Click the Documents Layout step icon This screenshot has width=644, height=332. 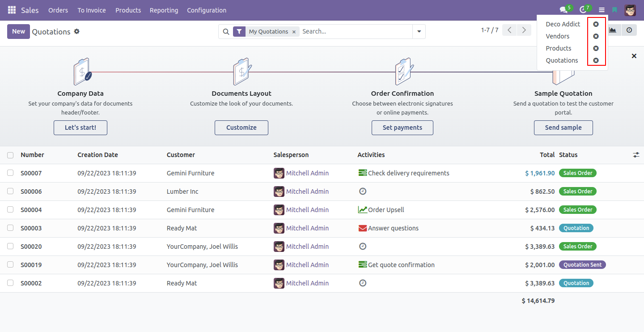(x=242, y=72)
